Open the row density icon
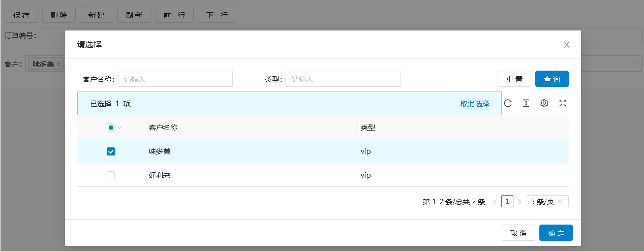644x251 pixels. (526, 103)
